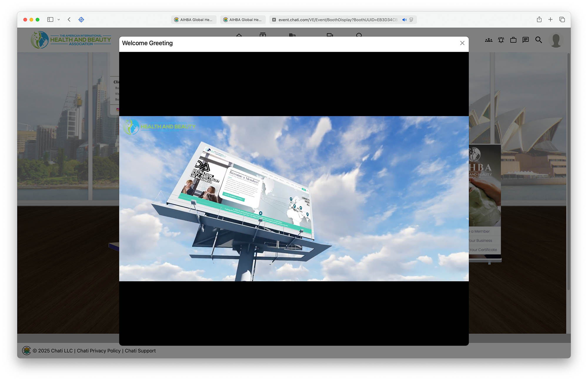
Task: Click the Safari share icon
Action: point(539,20)
